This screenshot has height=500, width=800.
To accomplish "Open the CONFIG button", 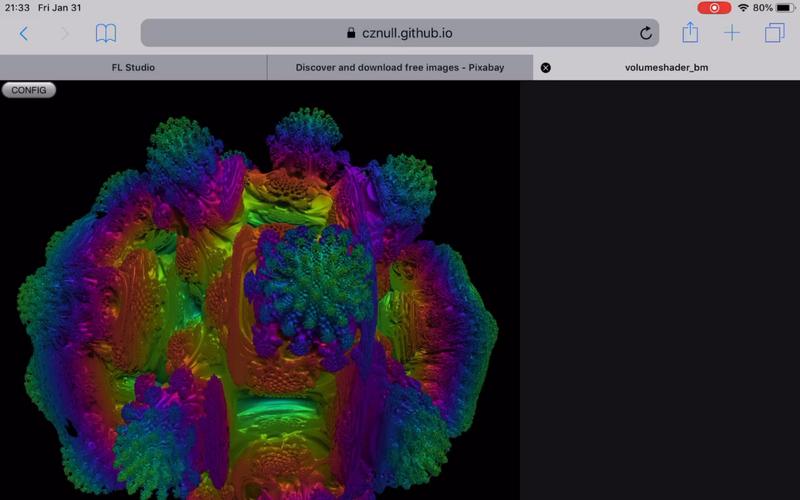I will pyautogui.click(x=29, y=90).
